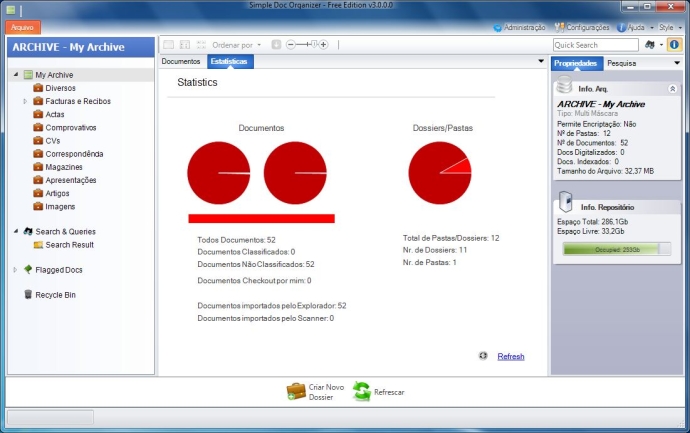The width and height of the screenshot is (690, 433).
Task: Select the Facturas e Recibos briefcase icon
Action: (x=38, y=101)
